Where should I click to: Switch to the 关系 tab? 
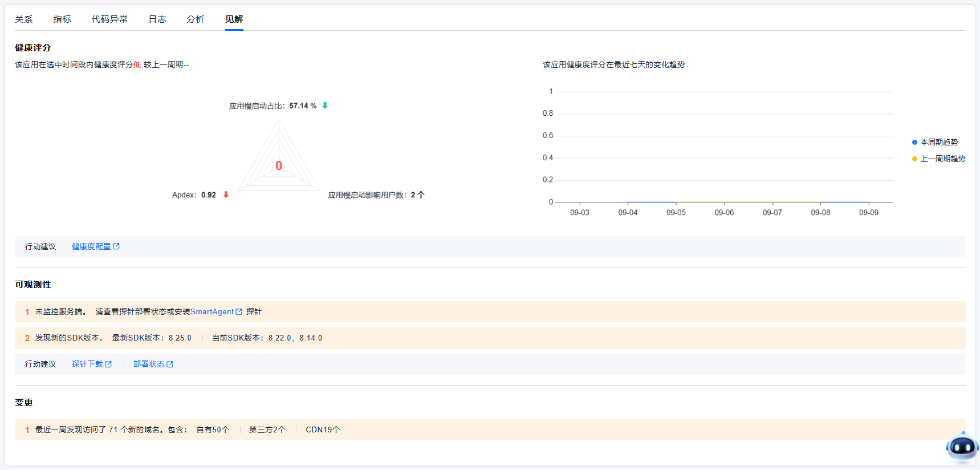click(x=24, y=19)
